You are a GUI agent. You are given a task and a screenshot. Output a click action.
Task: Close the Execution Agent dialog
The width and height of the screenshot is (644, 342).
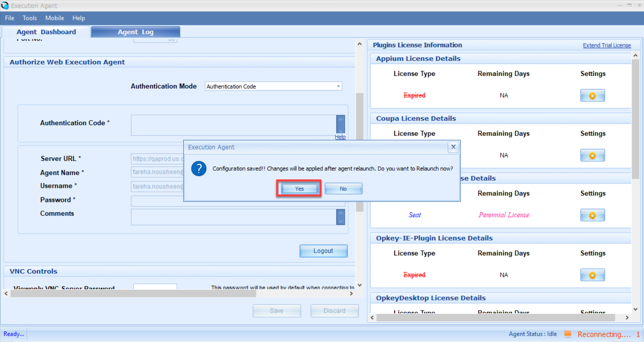coord(453,147)
